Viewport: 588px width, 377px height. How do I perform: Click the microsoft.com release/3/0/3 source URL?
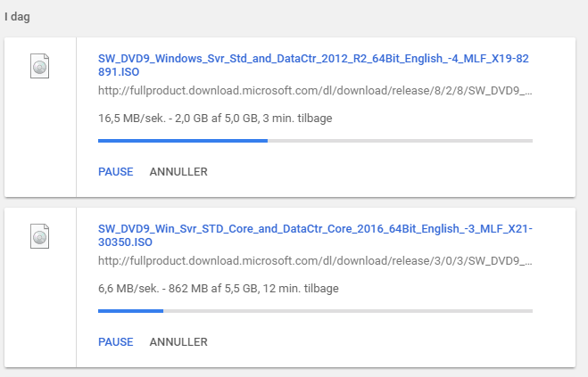[x=315, y=261]
